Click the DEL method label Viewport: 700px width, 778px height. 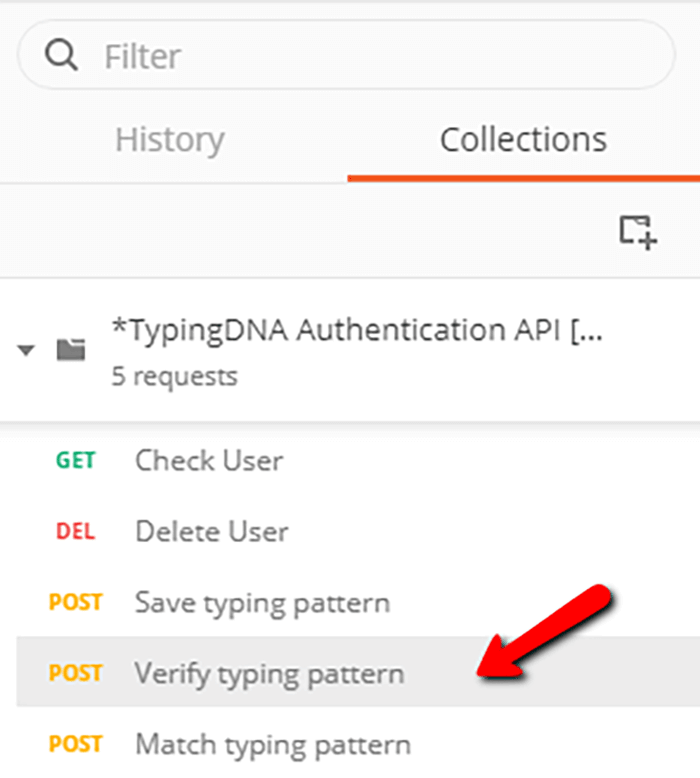coord(75,531)
